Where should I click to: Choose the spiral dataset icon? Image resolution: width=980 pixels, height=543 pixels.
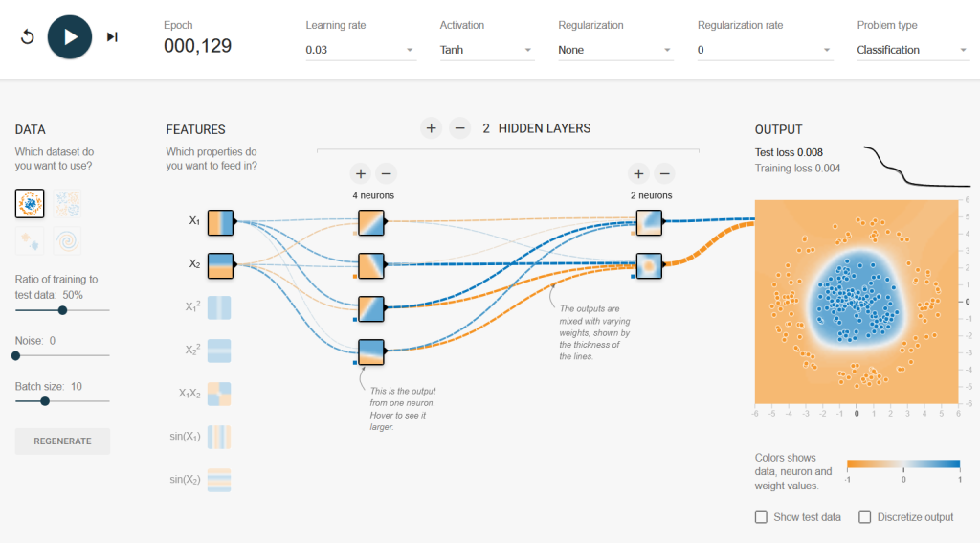point(68,240)
